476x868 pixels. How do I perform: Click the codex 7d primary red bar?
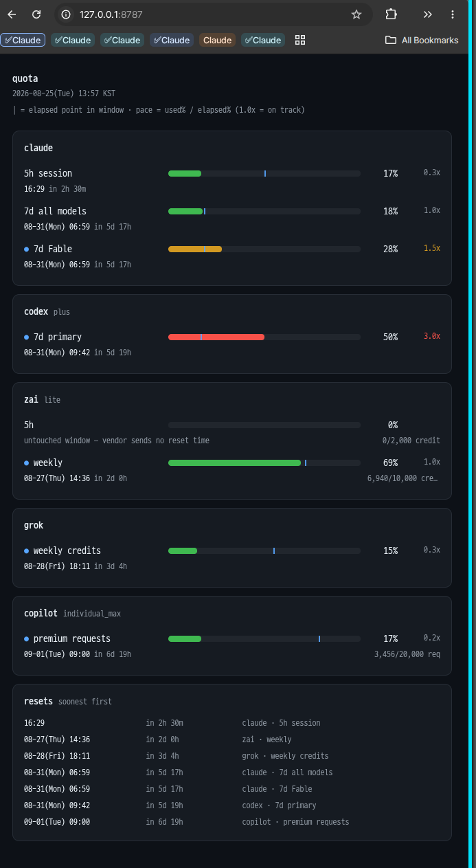point(264,337)
